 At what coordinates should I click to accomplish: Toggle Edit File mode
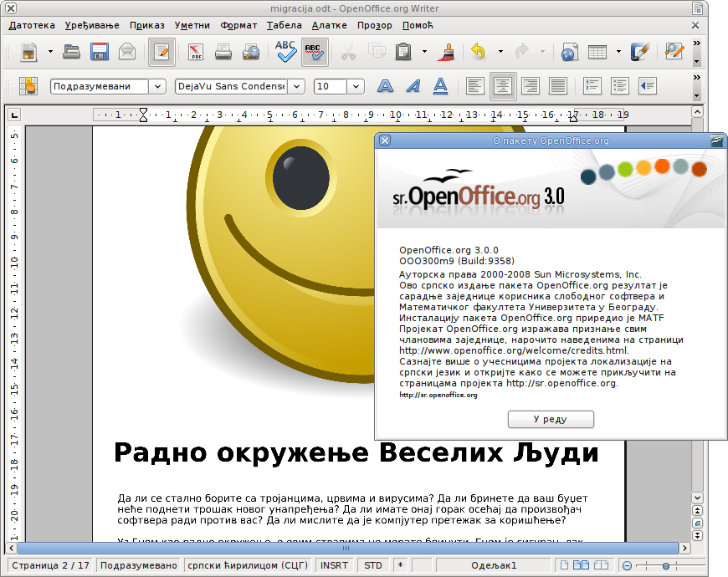pos(161,52)
